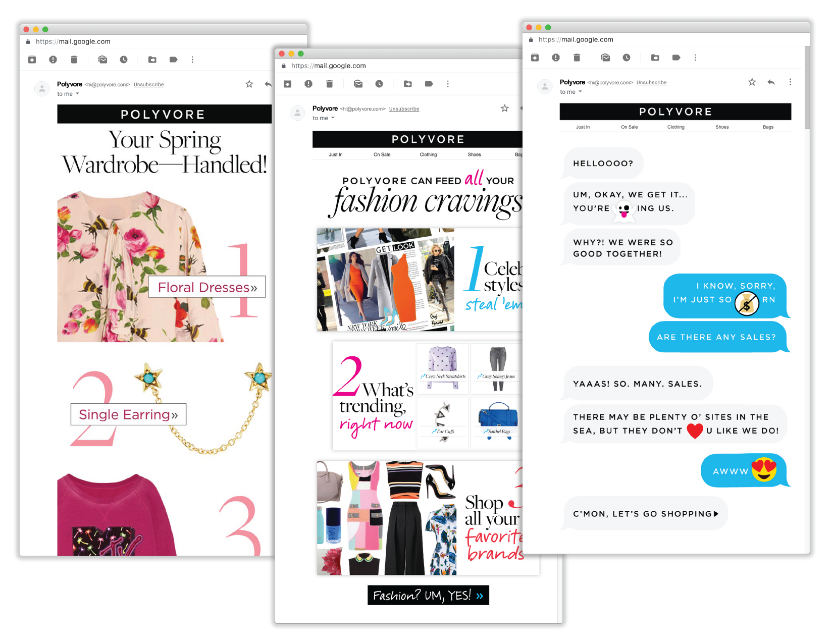Click Mark as unread envelope in left window
Viewport: 833px width, 644px height.
(x=103, y=60)
